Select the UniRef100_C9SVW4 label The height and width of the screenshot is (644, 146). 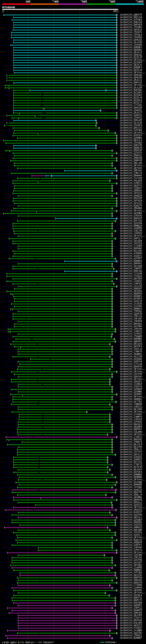coord(131,555)
